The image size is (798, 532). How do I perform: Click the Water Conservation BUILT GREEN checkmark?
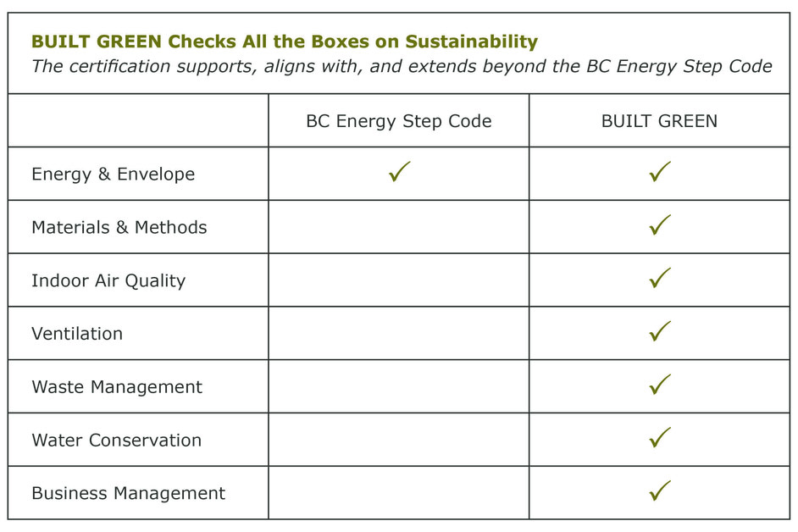[x=659, y=438]
